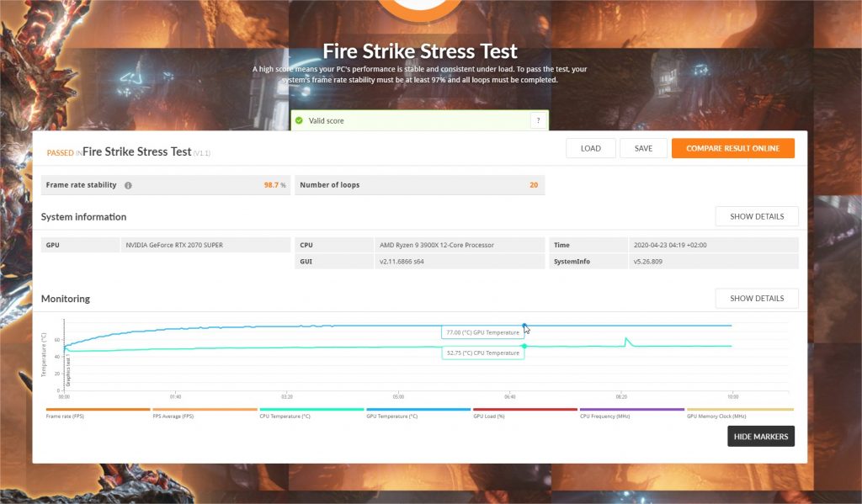
Task: Click the 08:20 time axis label
Action: click(x=621, y=397)
